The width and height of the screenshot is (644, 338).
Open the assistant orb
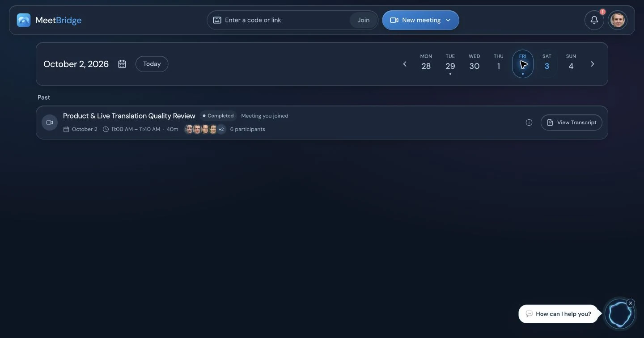pyautogui.click(x=619, y=314)
